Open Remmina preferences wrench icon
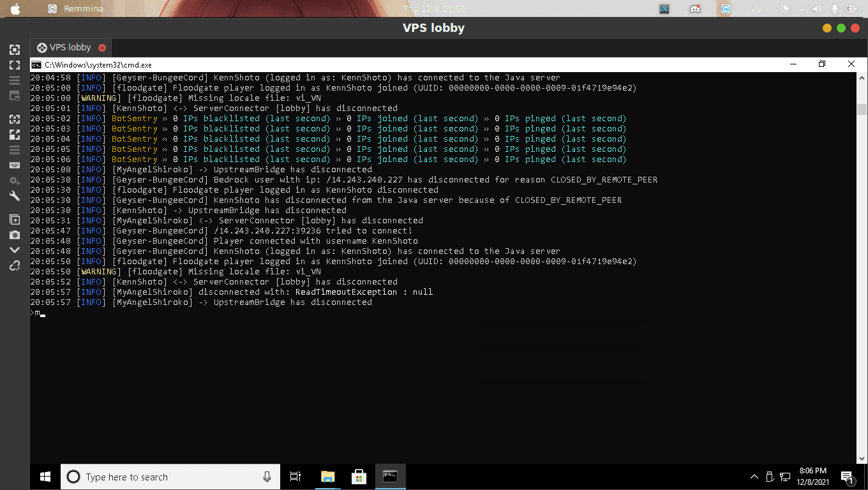Viewport: 868px width, 490px height. 14,197
